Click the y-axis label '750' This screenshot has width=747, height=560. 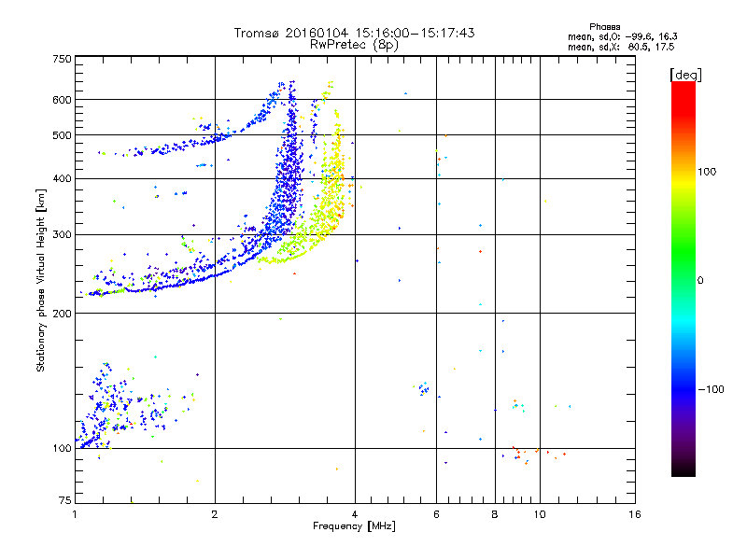(x=62, y=59)
